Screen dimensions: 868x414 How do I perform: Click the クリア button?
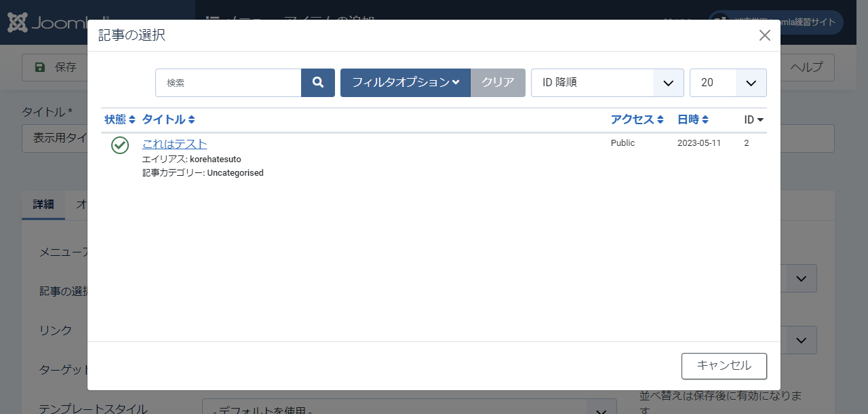point(498,83)
